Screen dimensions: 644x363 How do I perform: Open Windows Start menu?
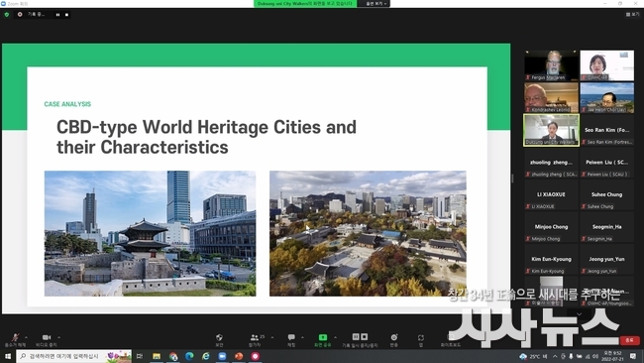click(x=7, y=356)
